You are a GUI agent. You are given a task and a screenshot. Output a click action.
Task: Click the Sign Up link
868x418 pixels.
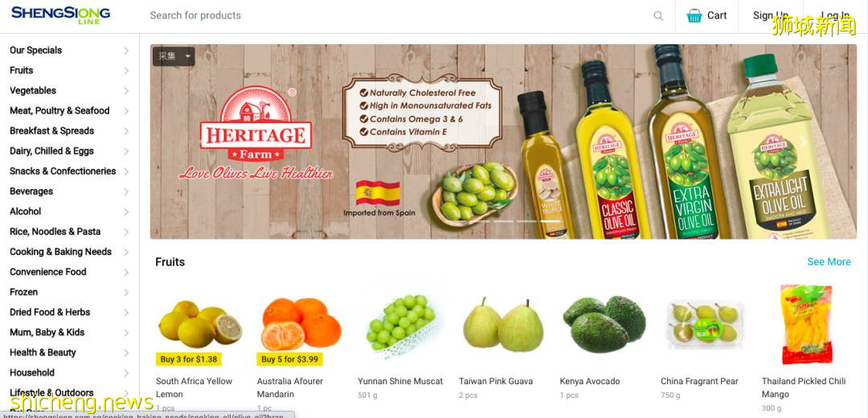[x=770, y=15]
